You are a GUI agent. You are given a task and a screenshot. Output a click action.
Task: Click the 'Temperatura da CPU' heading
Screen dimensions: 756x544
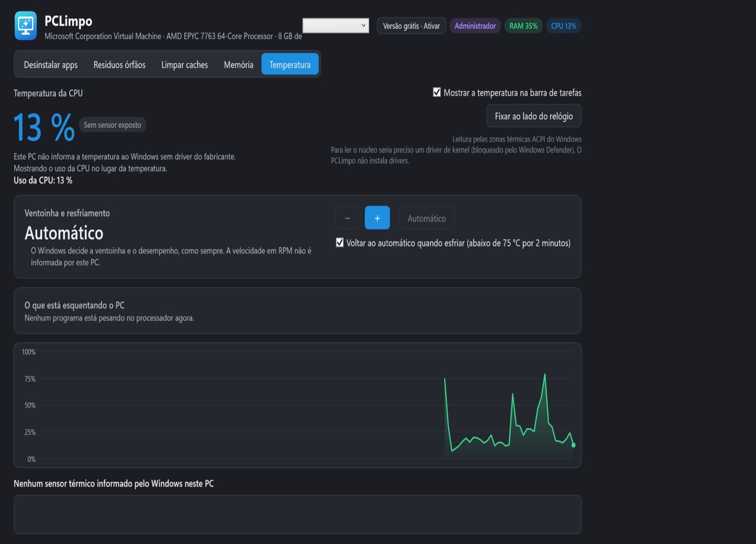tap(48, 93)
